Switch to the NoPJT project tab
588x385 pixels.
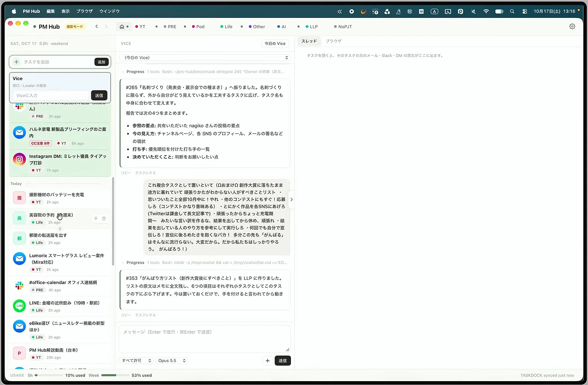(343, 27)
